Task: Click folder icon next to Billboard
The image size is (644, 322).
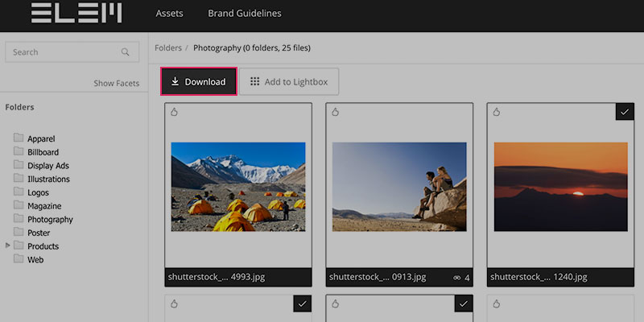Action: (19, 151)
